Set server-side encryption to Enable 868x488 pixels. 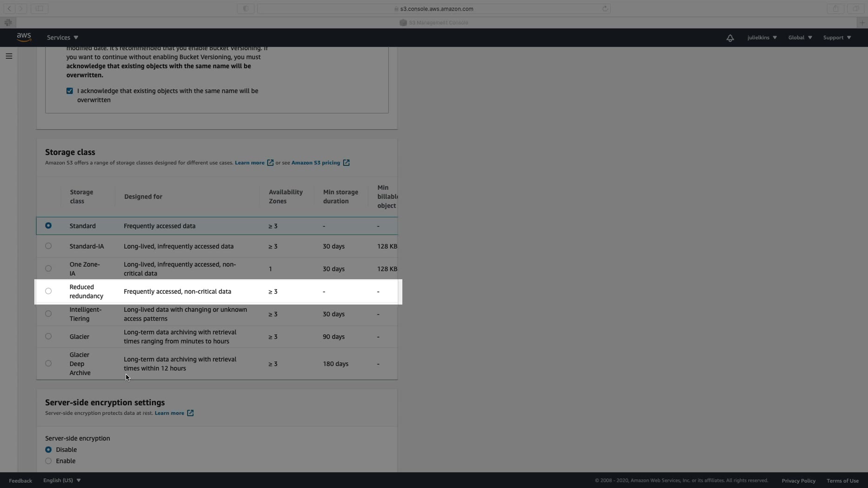point(48,461)
